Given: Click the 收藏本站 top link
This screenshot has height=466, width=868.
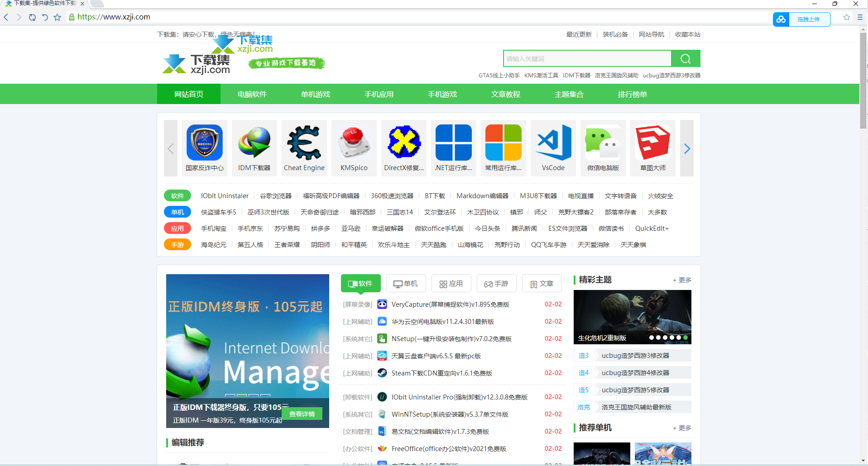Looking at the screenshot, I should click(688, 34).
